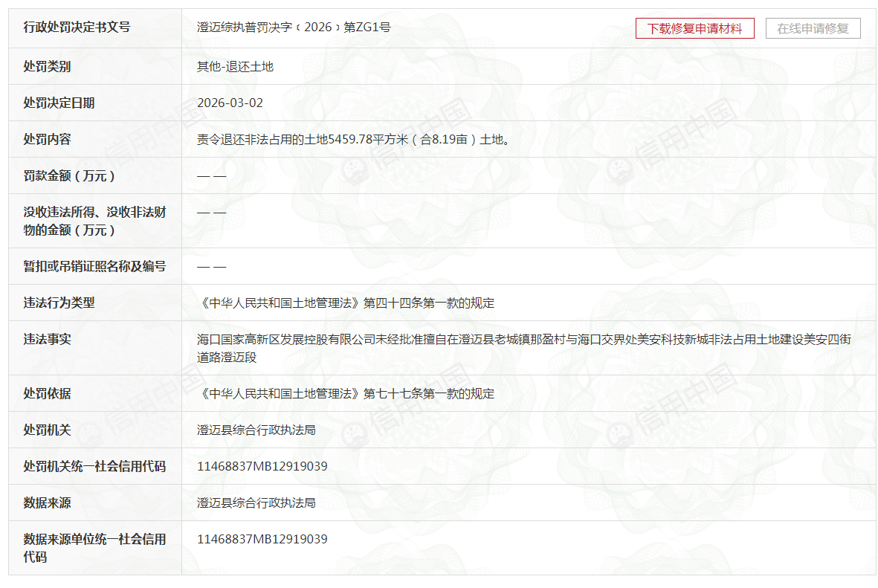
Task: Select the 罚款金额（万元） label
Action: coord(69,176)
